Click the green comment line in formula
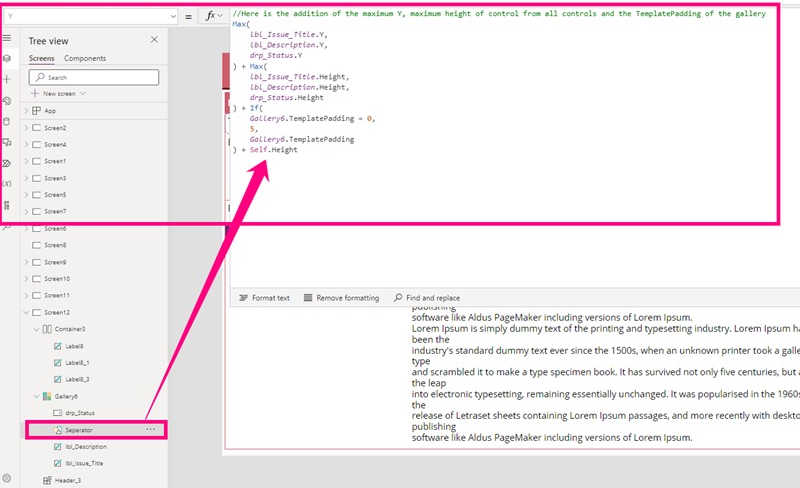 499,13
